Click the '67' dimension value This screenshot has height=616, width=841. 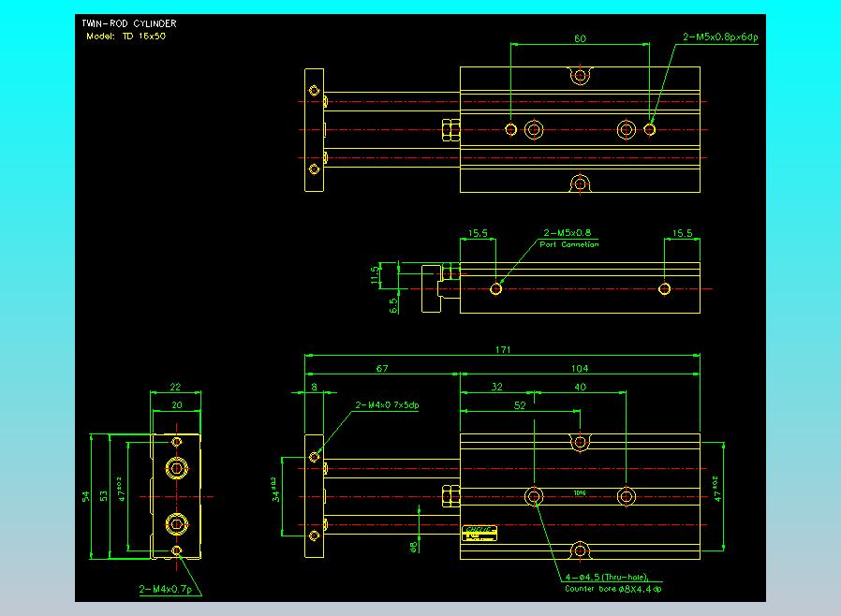tap(382, 368)
